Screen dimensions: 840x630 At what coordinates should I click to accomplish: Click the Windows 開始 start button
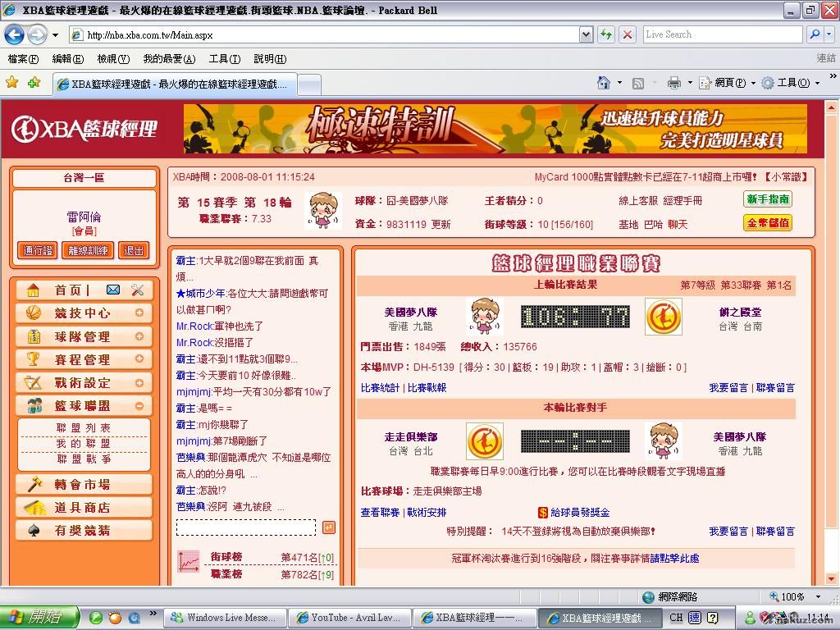pos(39,617)
